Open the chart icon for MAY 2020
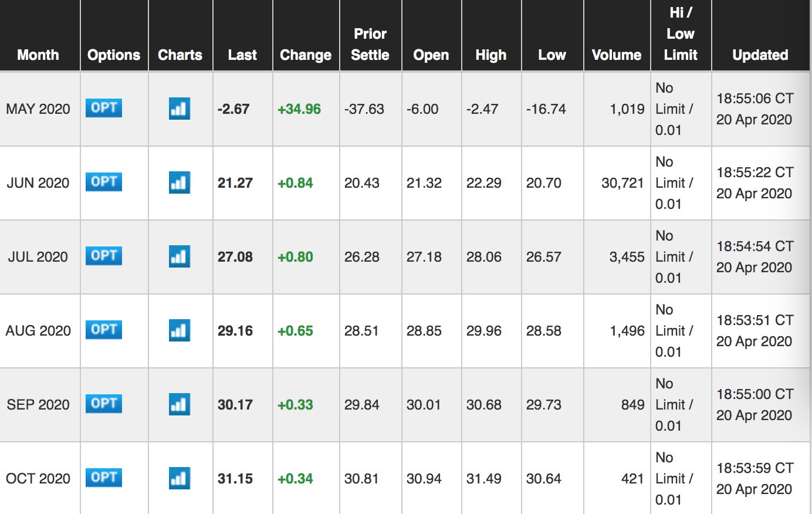This screenshot has width=812, height=514. point(179,109)
